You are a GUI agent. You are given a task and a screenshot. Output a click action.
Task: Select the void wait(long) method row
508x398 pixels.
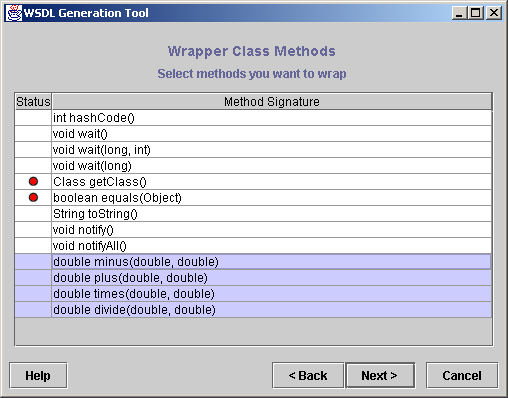[253, 166]
